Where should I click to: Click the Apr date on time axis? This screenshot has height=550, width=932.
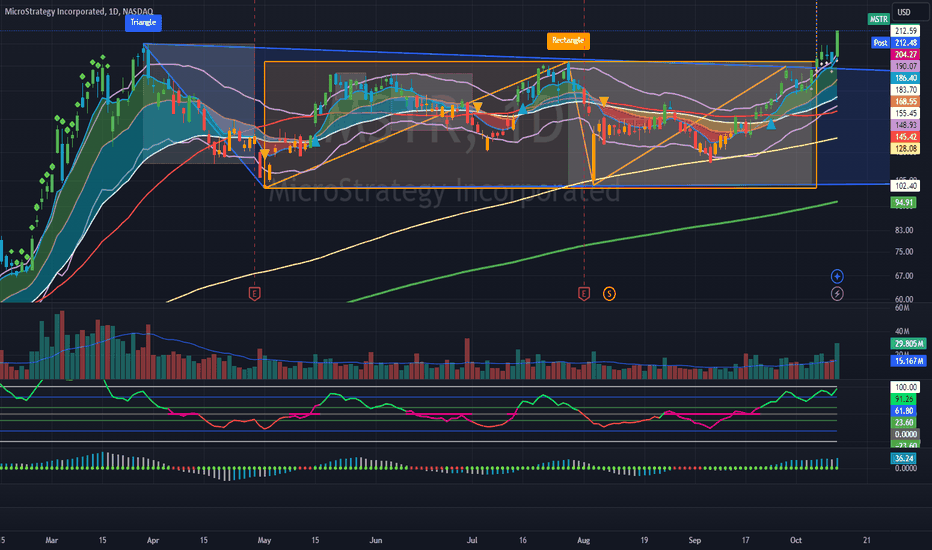pos(153,540)
